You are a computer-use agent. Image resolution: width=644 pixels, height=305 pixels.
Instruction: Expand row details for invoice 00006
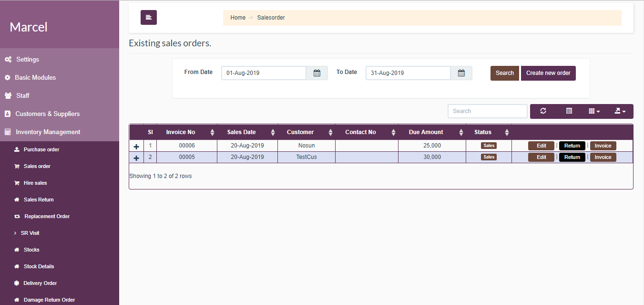136,145
